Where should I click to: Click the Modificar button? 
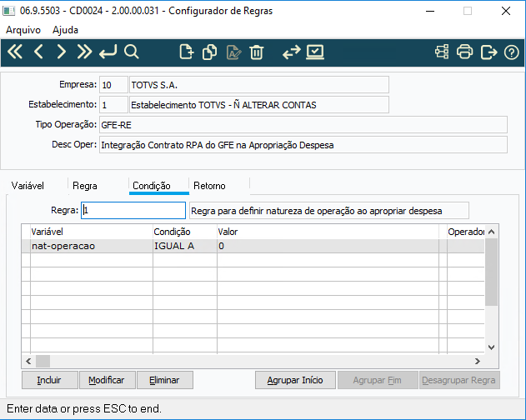tap(108, 380)
